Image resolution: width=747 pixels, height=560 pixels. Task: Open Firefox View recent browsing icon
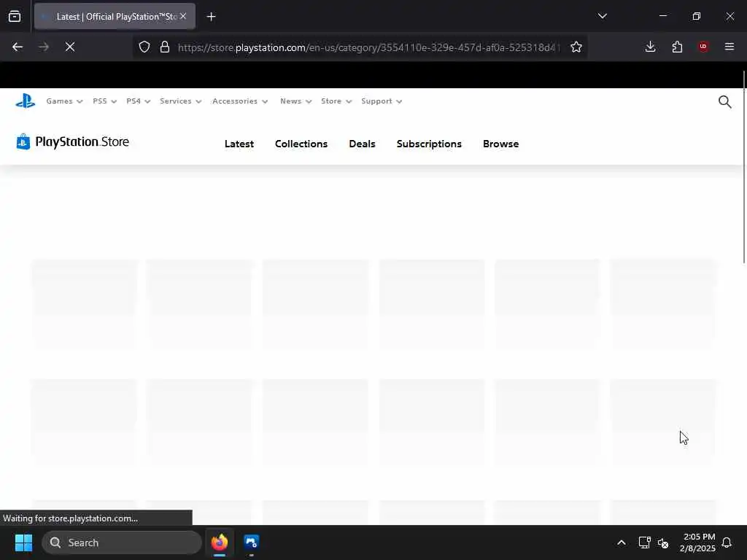tap(15, 17)
